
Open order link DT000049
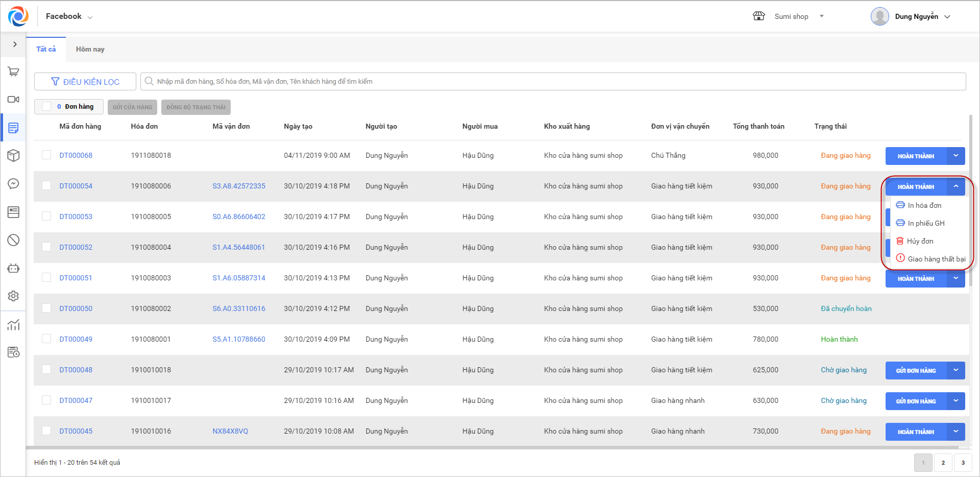coord(76,339)
